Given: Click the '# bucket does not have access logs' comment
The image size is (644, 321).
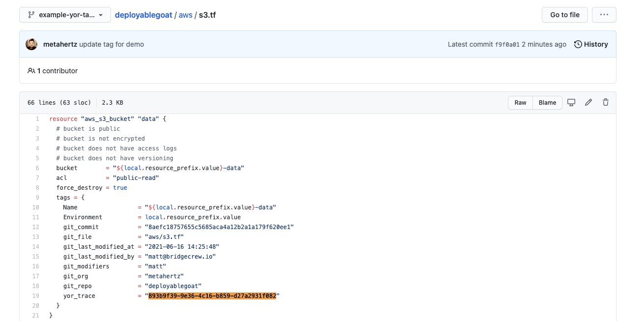Looking at the screenshot, I should click(x=116, y=148).
